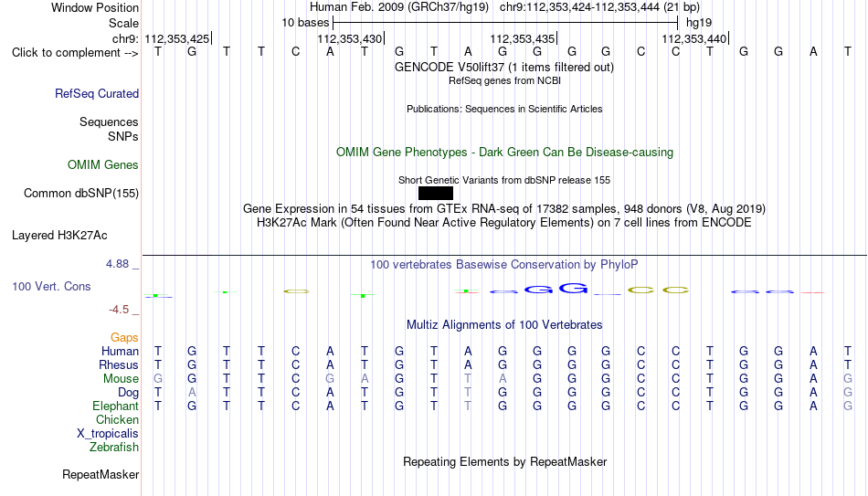
Task: Click the -4.5 PhyloP lower value
Action: pyautogui.click(x=119, y=310)
